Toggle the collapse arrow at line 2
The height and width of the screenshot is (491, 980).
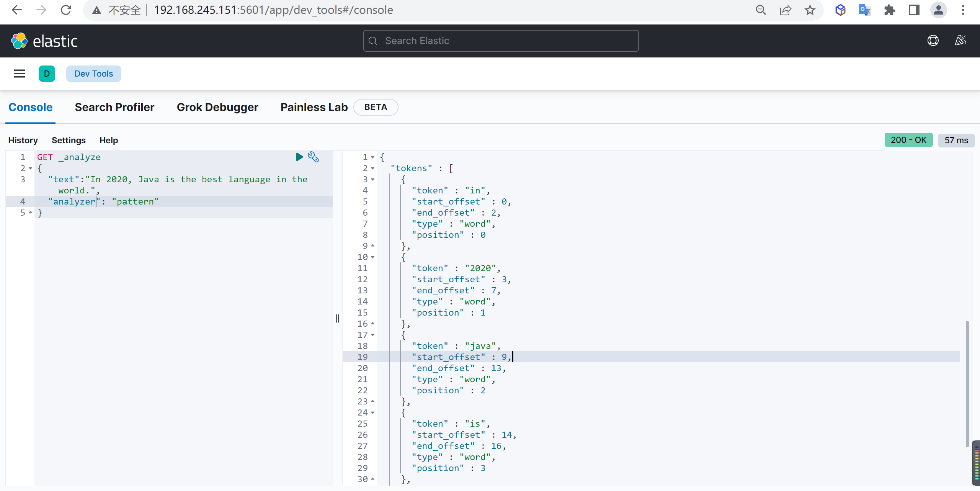29,169
